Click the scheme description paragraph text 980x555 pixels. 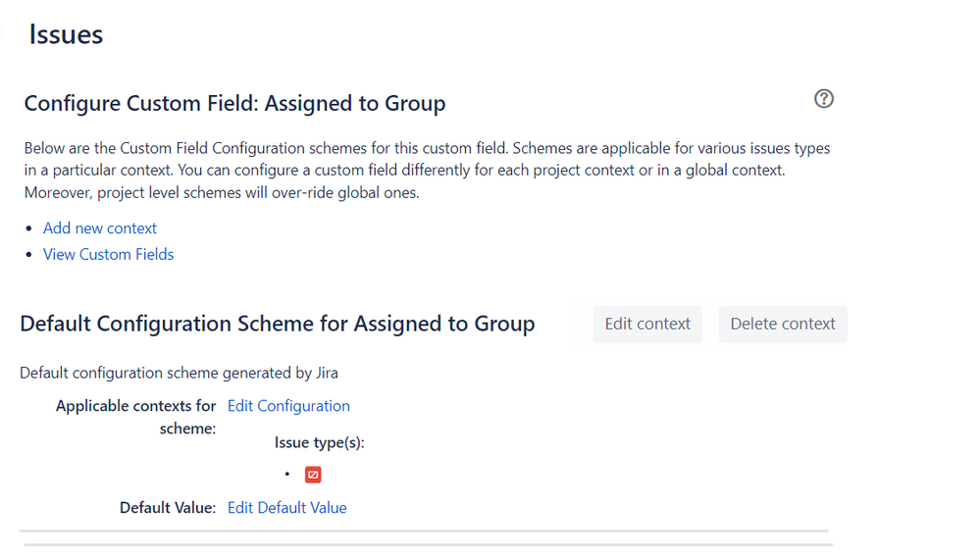click(427, 171)
